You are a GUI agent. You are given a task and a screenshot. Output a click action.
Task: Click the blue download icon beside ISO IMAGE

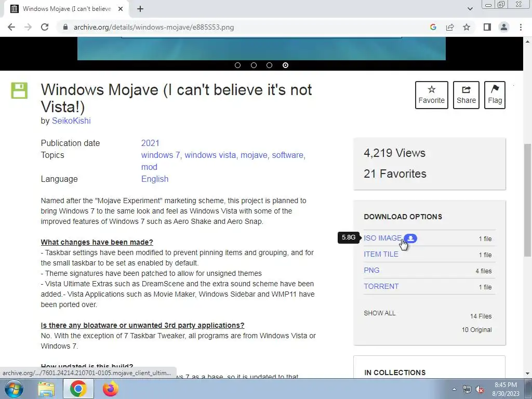pos(410,238)
